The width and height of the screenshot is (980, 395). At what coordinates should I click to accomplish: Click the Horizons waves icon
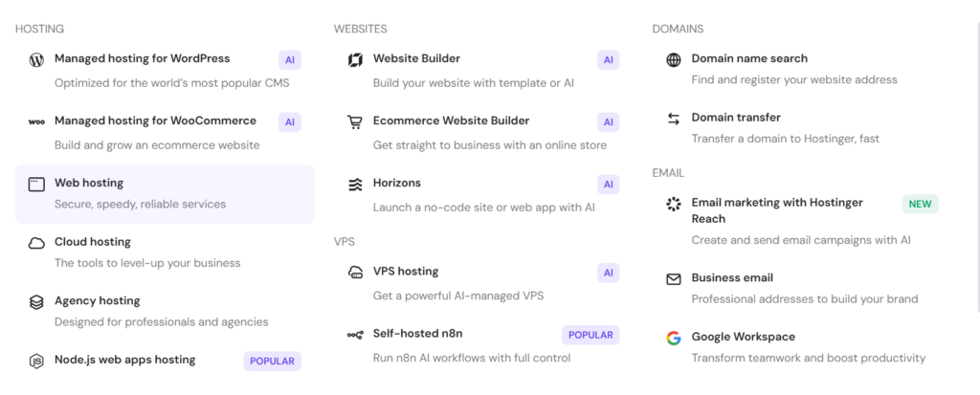(x=355, y=185)
